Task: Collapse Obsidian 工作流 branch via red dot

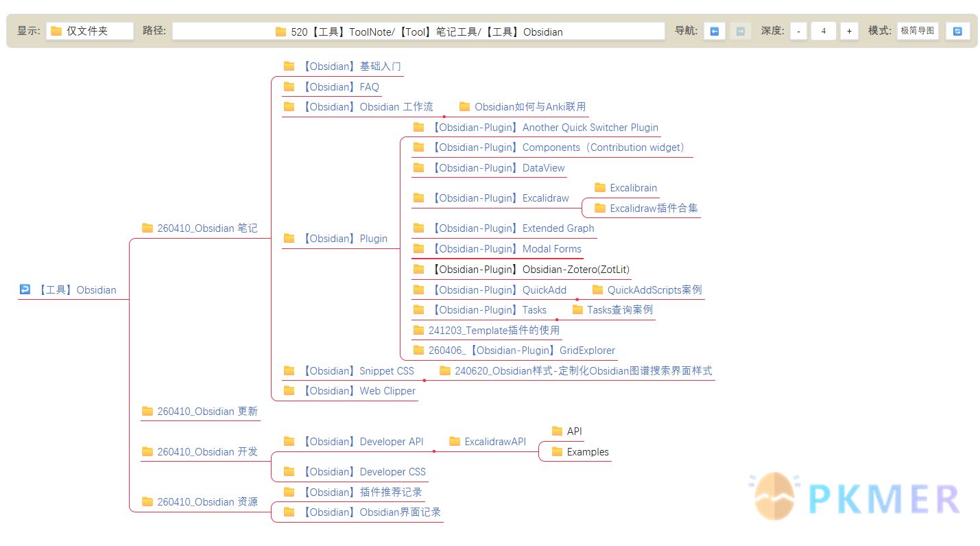Action: pyautogui.click(x=444, y=117)
